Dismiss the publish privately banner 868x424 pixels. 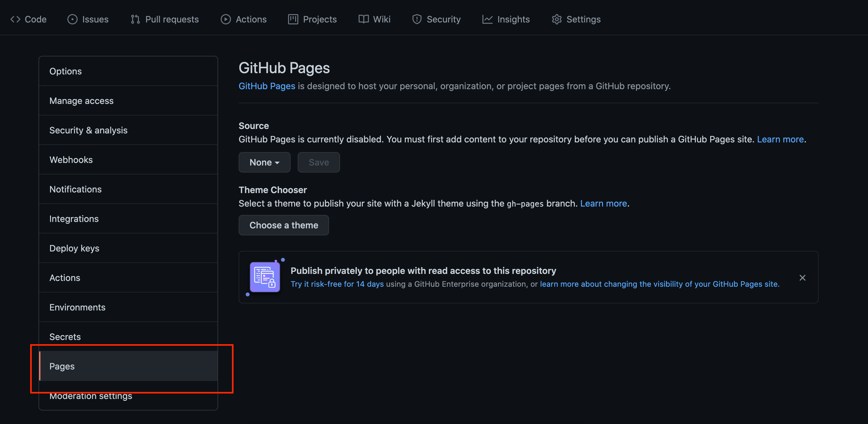[802, 278]
